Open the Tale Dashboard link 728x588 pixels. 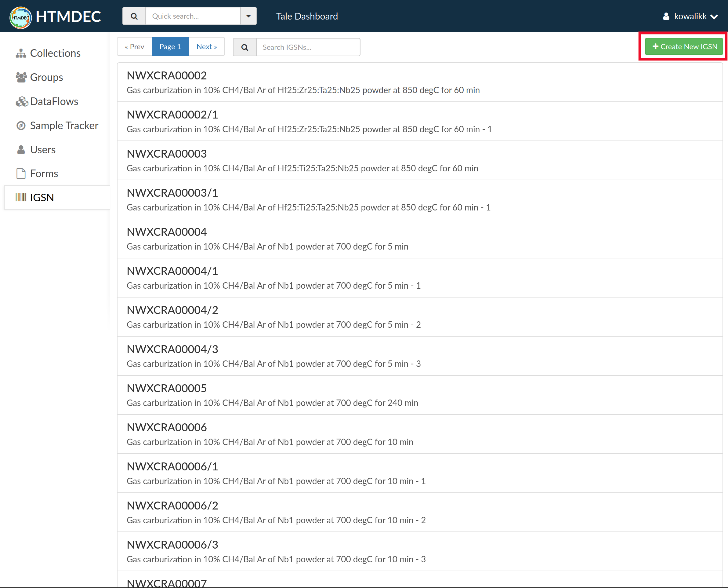point(307,16)
